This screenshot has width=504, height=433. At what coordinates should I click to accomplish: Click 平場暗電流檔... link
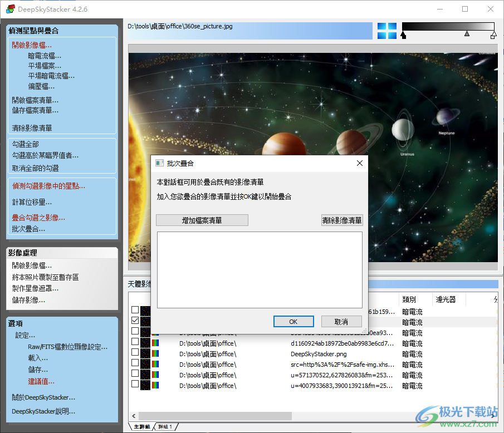coord(51,76)
